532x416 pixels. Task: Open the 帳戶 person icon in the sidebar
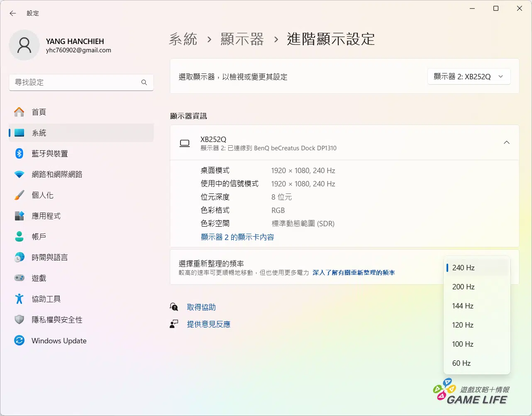19,237
